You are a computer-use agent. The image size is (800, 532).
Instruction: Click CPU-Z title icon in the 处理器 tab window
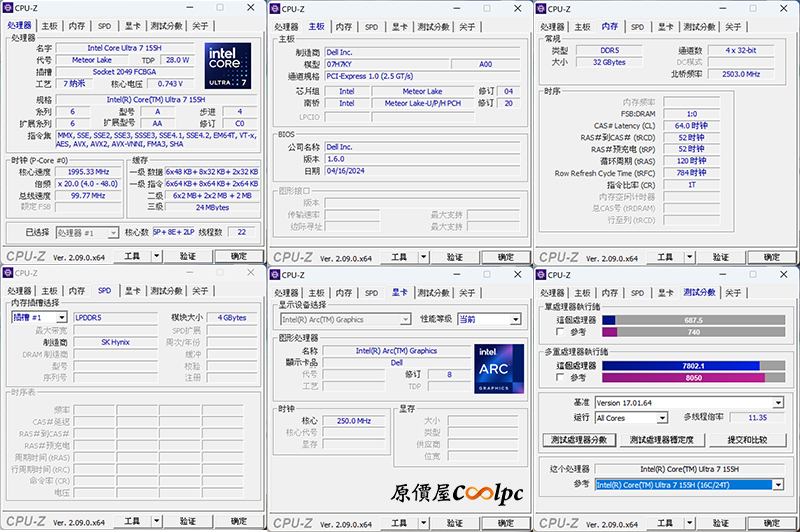coord(8,8)
